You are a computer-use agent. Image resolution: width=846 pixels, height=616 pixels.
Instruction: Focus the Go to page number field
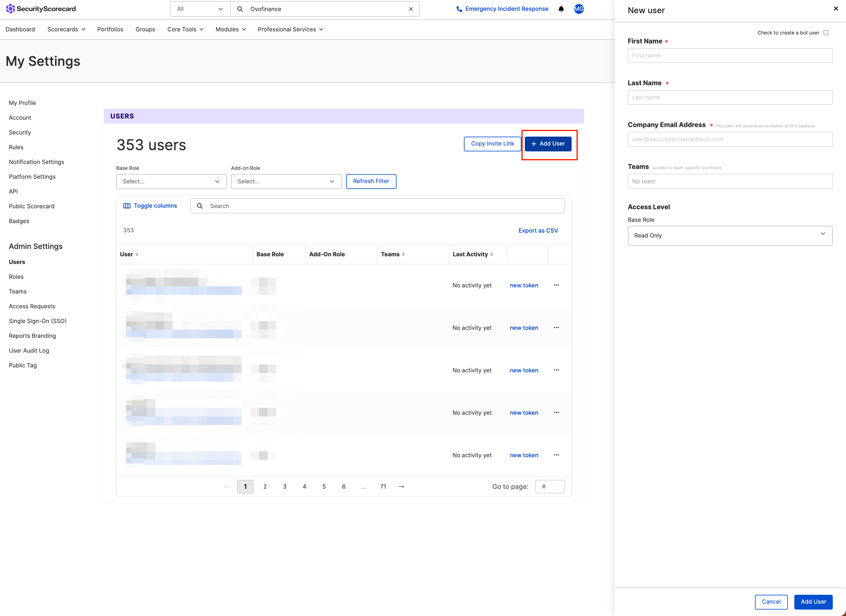coord(550,487)
